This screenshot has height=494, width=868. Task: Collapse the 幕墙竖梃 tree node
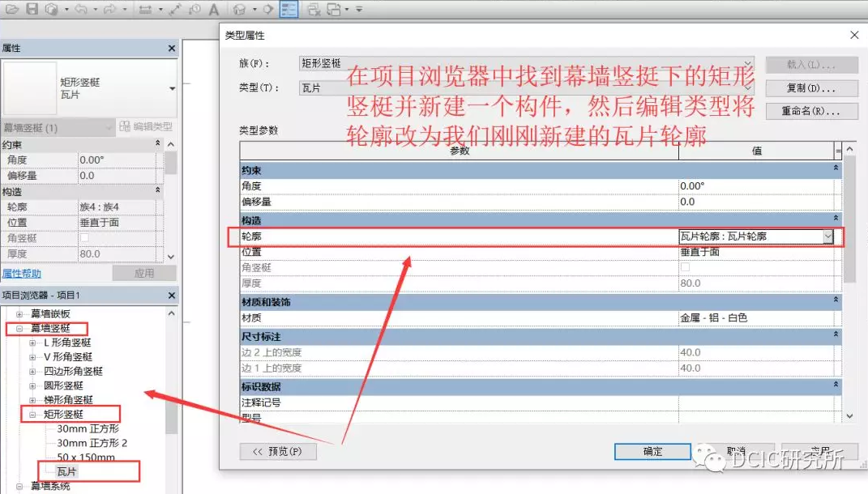pos(19,329)
